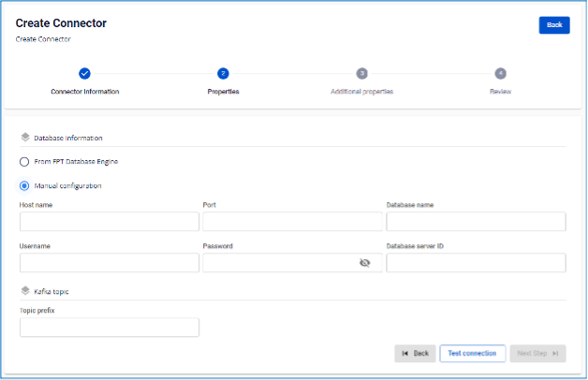
Task: Click the Topic prefix label
Action: (37, 311)
